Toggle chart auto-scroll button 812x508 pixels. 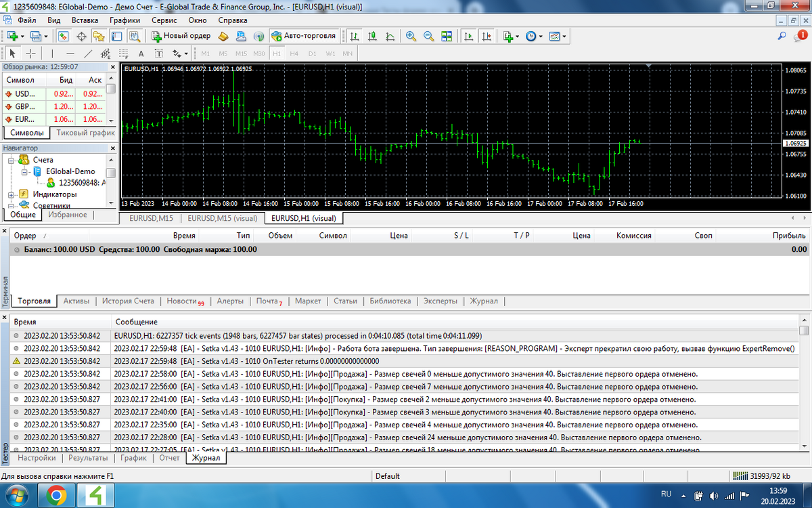468,36
